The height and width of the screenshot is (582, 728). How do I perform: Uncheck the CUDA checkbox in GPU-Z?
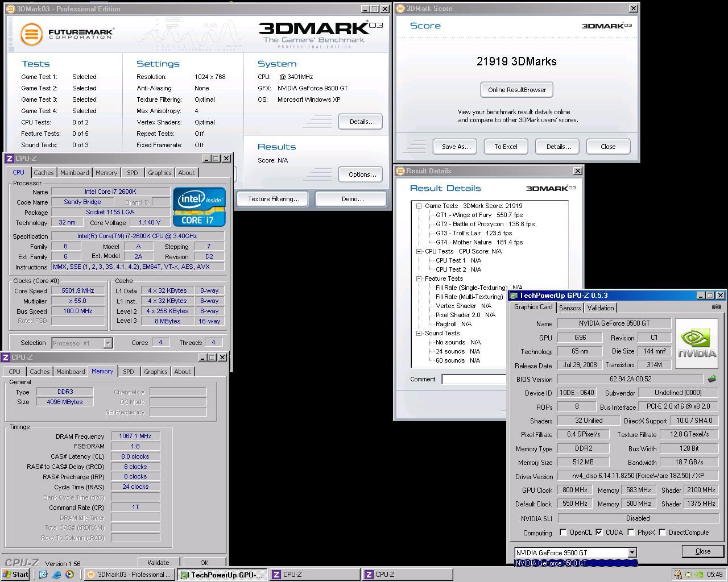tap(599, 533)
